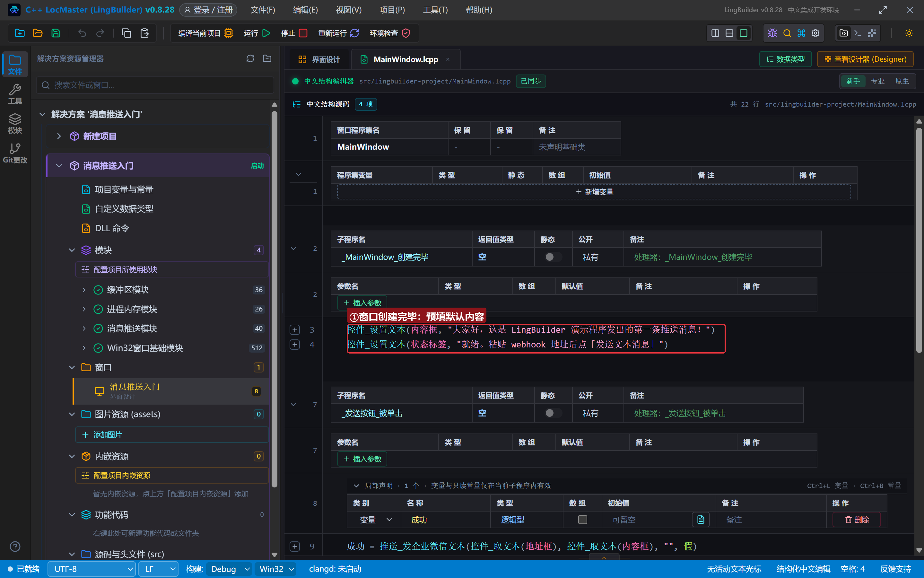This screenshot has height=578, width=924.
Task: Click the 删除 button for variable 成功
Action: tap(857, 520)
